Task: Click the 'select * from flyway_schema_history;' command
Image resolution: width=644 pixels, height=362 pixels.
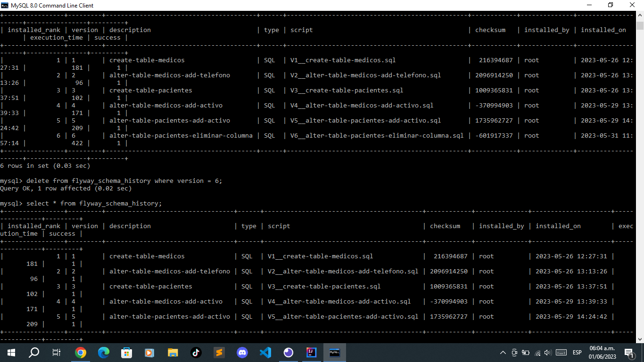Action: point(94,204)
